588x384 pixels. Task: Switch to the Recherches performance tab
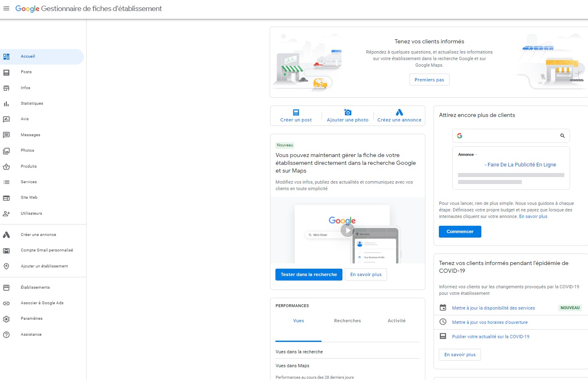(347, 321)
